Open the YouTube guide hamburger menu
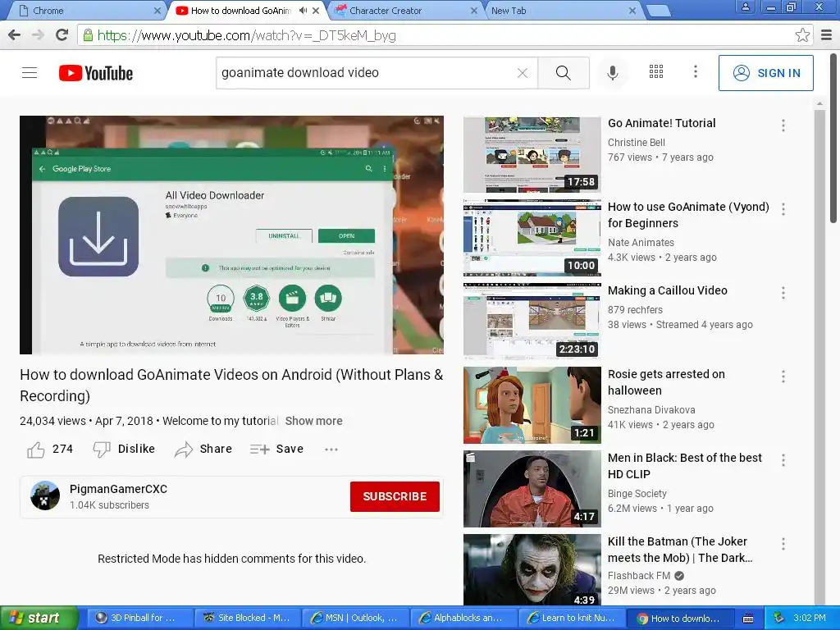Viewport: 840px width, 630px height. pyautogui.click(x=30, y=73)
